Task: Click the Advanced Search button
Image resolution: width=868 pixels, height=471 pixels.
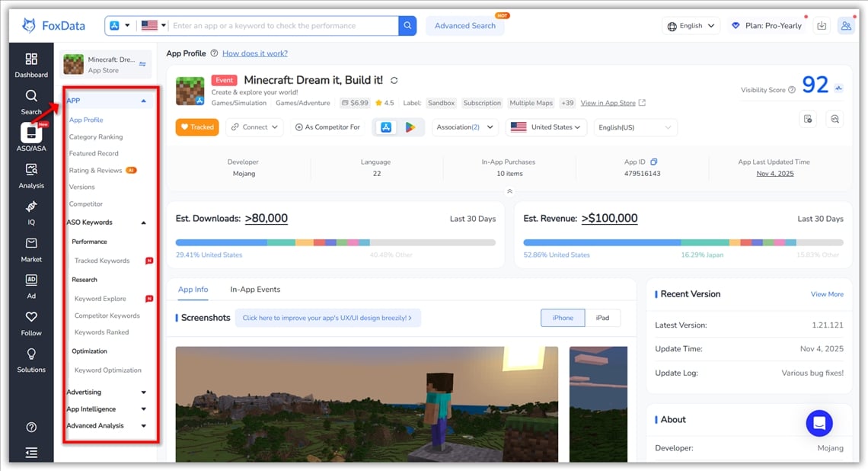Action: click(464, 26)
